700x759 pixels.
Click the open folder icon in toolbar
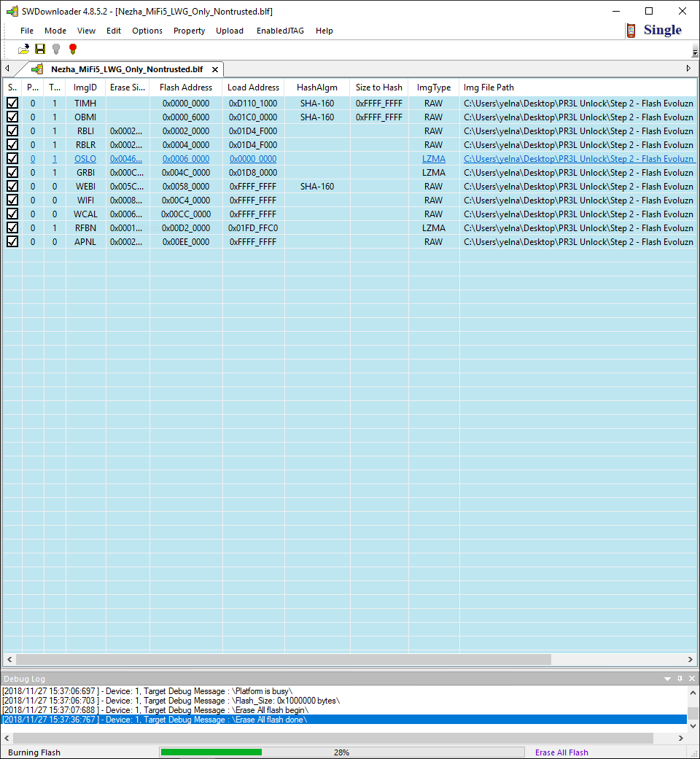[24, 49]
